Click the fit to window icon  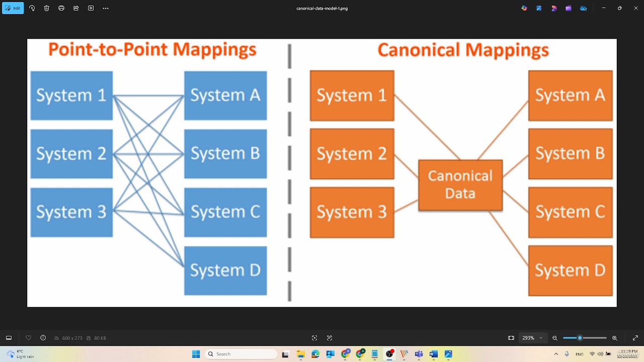click(511, 338)
